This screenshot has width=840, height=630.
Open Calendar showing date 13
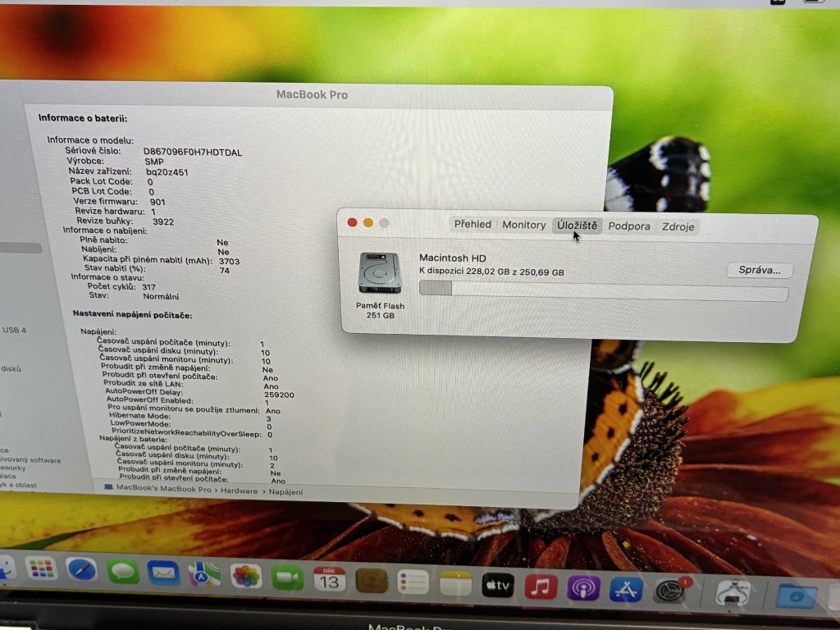click(x=329, y=579)
